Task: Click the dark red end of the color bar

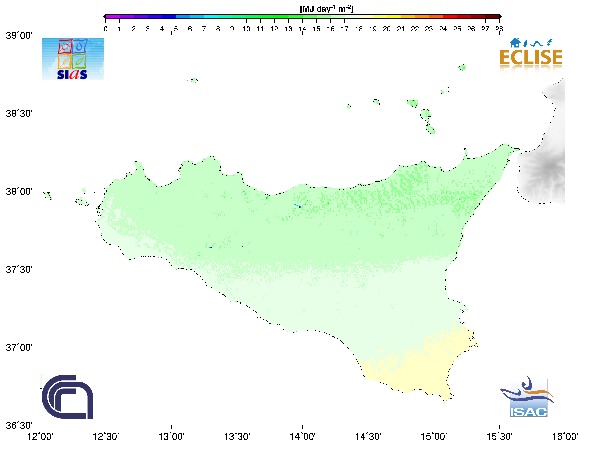Action: click(492, 16)
